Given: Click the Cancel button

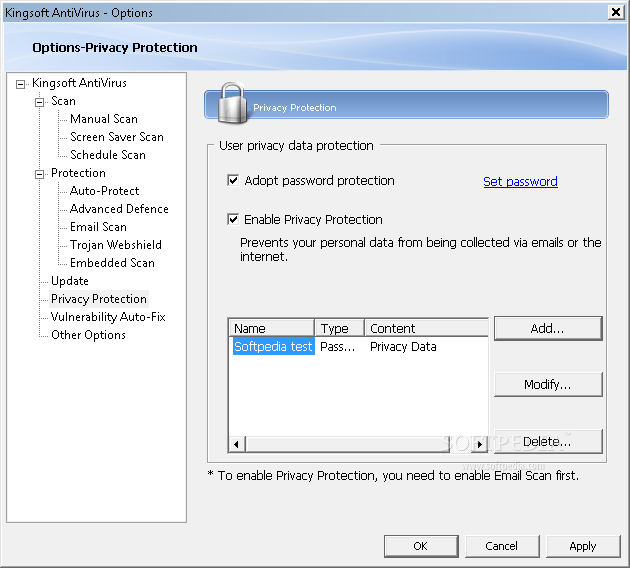Looking at the screenshot, I should tap(501, 546).
